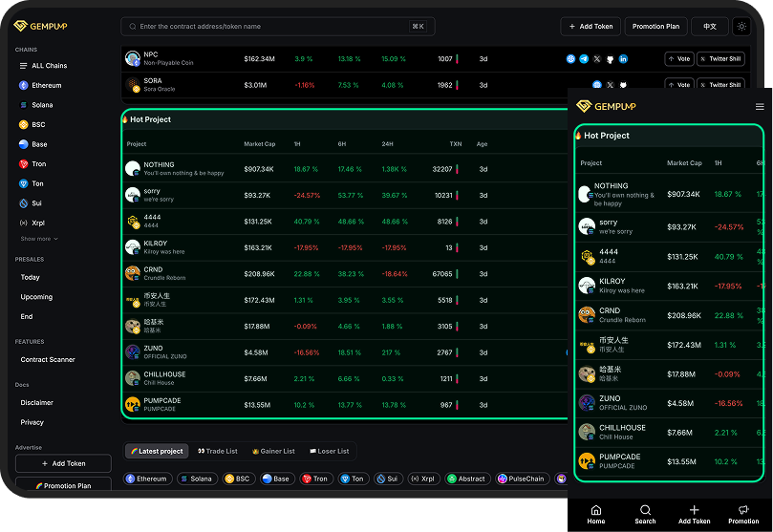Vote for NPC token

[x=679, y=58]
